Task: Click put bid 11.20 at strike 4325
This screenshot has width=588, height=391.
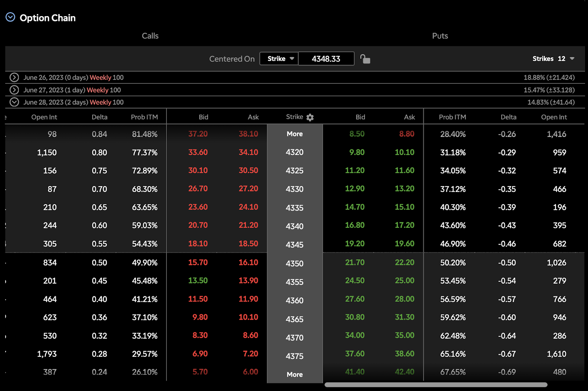Action: [355, 171]
